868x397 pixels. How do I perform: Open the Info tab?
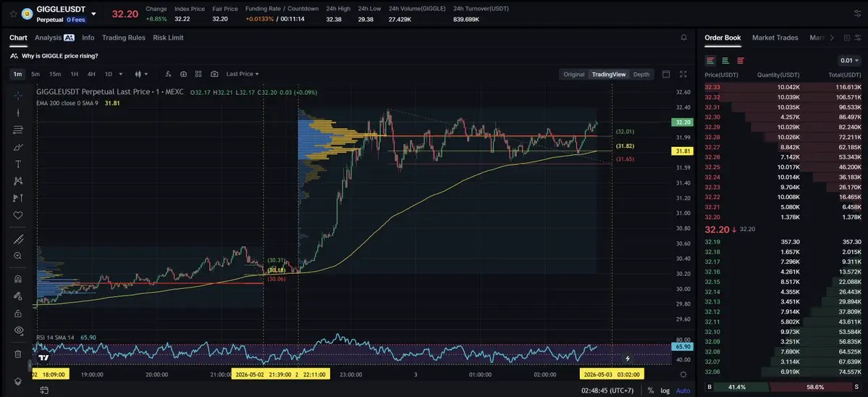[x=88, y=38]
